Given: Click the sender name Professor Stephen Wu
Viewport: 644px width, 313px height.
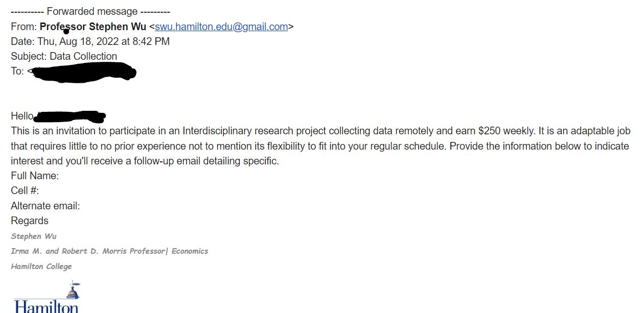Looking at the screenshot, I should [93, 27].
